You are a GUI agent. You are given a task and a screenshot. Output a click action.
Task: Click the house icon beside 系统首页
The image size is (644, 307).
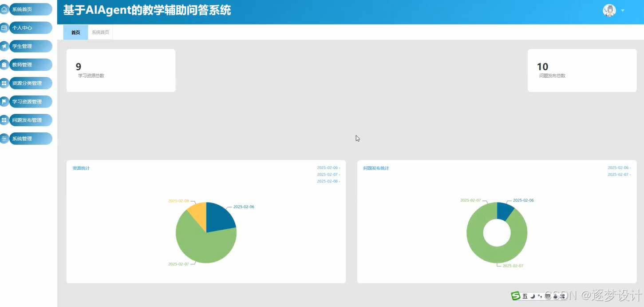click(x=4, y=9)
